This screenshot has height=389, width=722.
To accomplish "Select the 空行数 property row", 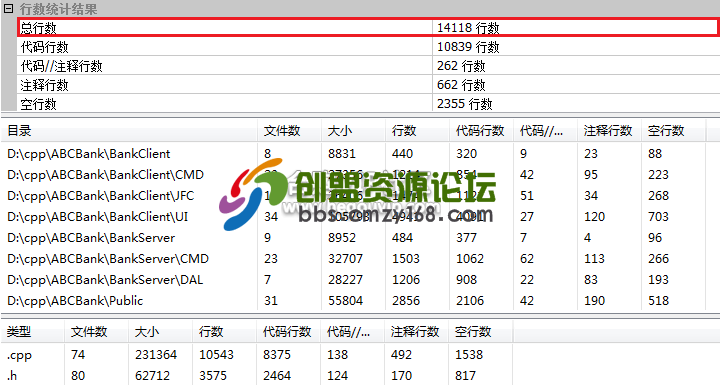I will coord(368,104).
